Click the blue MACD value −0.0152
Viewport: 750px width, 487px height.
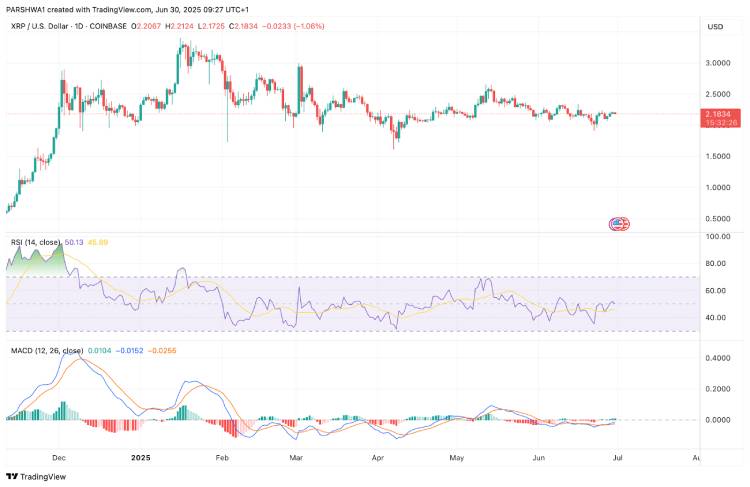[128, 351]
